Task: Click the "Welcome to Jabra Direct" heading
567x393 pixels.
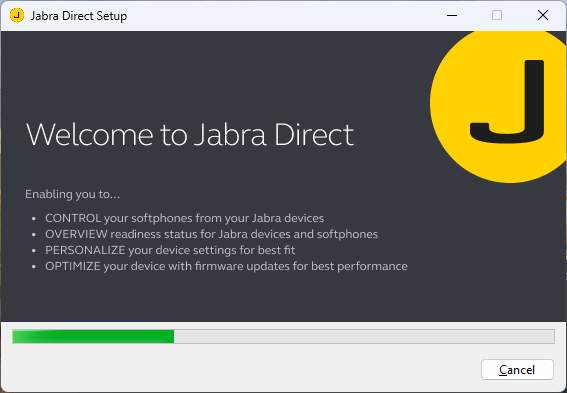Action: pos(190,134)
